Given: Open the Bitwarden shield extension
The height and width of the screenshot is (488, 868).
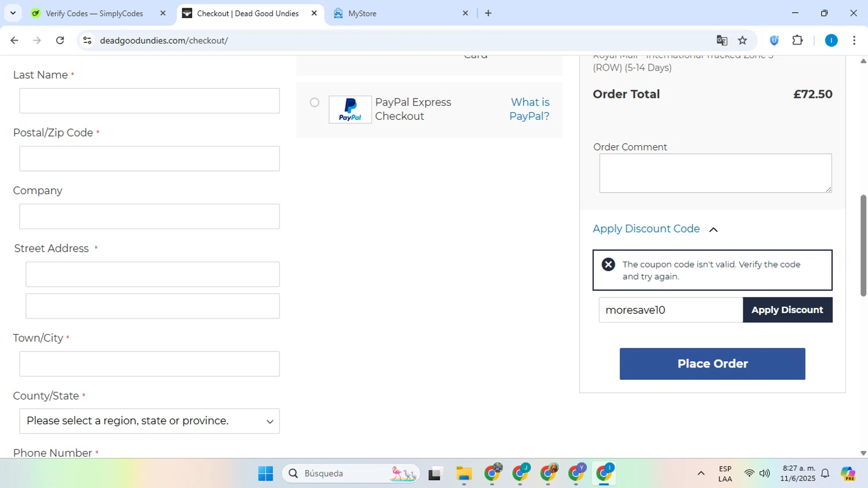Looking at the screenshot, I should (774, 41).
